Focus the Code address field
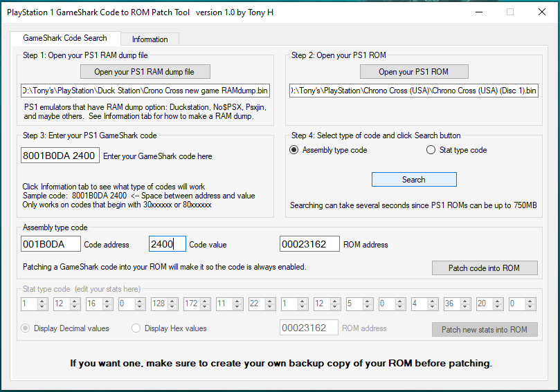 coord(51,244)
